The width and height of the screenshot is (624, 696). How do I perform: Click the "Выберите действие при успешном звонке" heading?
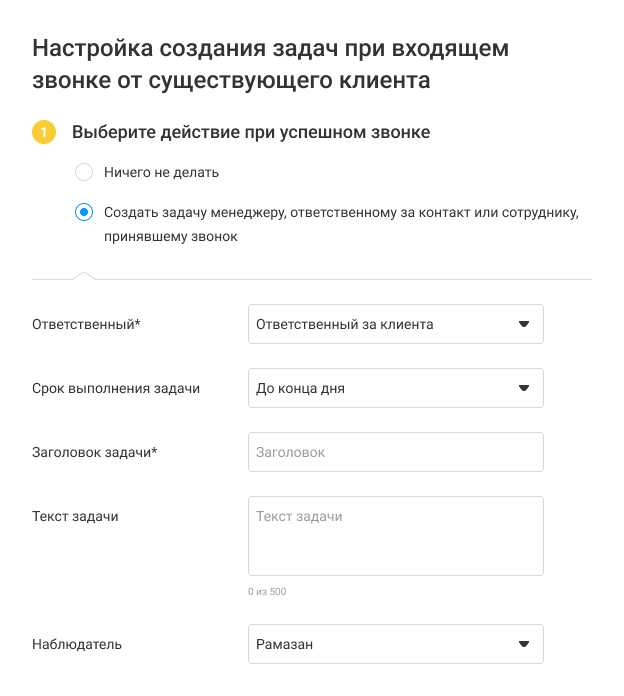251,132
